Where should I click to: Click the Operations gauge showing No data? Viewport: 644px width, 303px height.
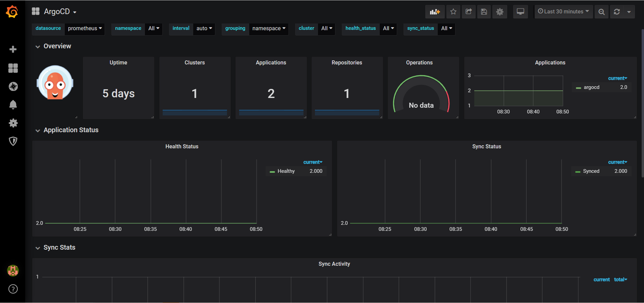421,94
